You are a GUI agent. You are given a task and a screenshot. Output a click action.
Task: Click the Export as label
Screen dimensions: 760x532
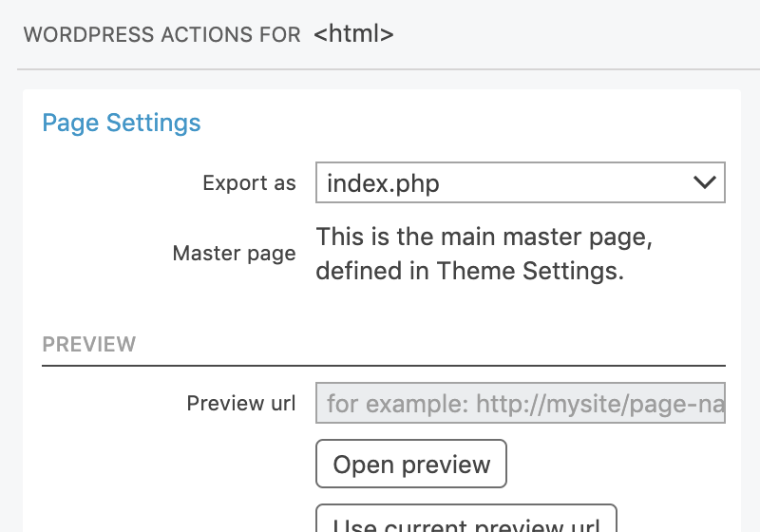click(x=249, y=183)
